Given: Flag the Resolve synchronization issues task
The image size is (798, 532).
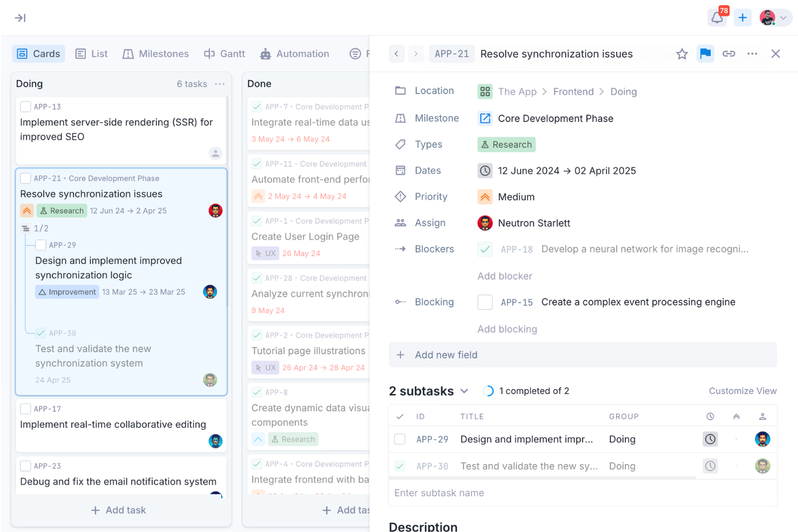Looking at the screenshot, I should 705,54.
